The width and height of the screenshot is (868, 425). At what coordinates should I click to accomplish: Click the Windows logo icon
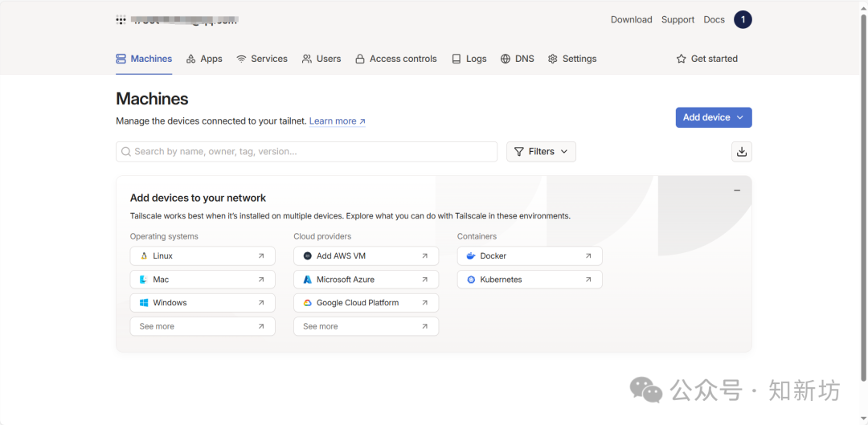(144, 303)
